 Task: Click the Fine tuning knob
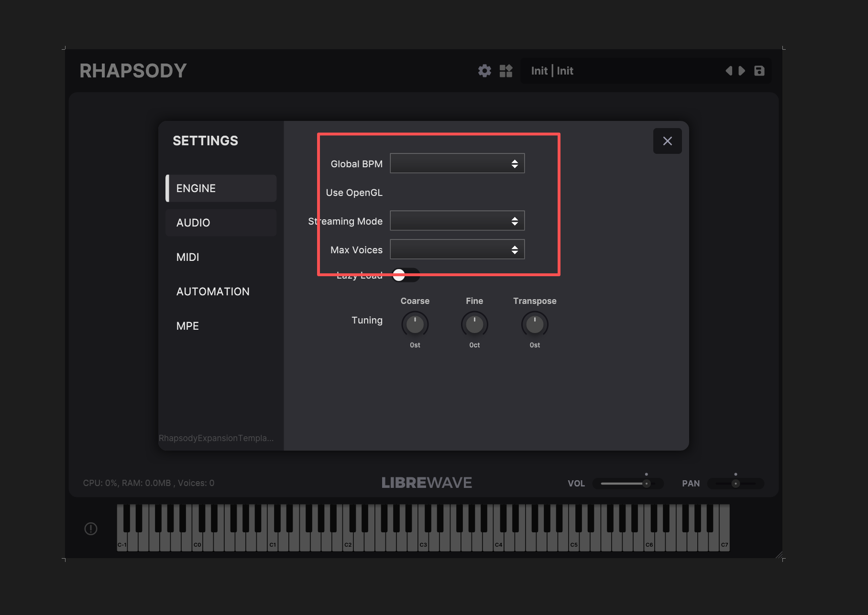tap(474, 324)
